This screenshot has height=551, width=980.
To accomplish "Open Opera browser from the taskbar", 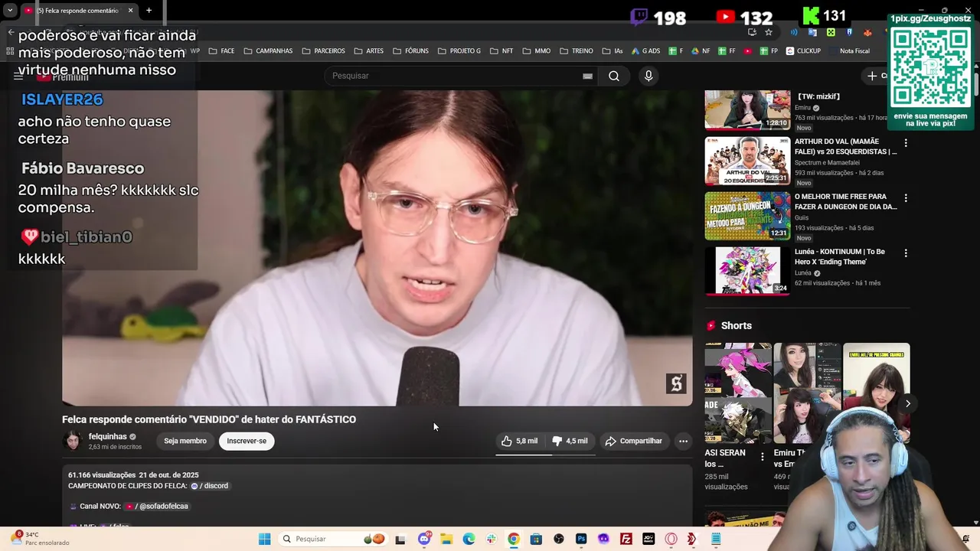I will 671,539.
